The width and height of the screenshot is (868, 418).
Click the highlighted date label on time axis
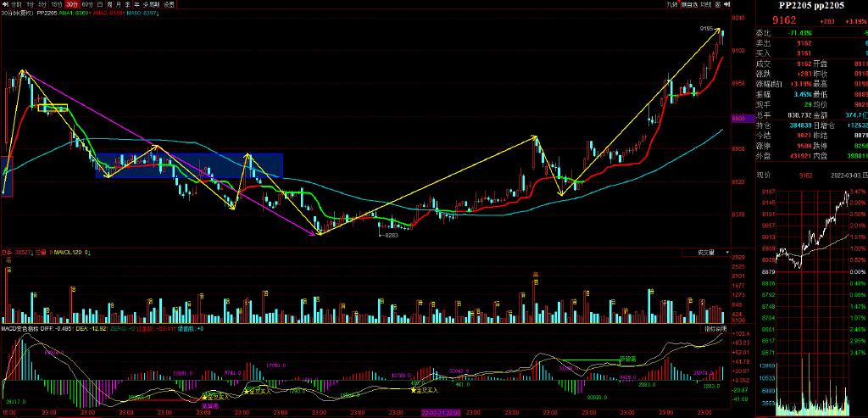tap(440, 413)
